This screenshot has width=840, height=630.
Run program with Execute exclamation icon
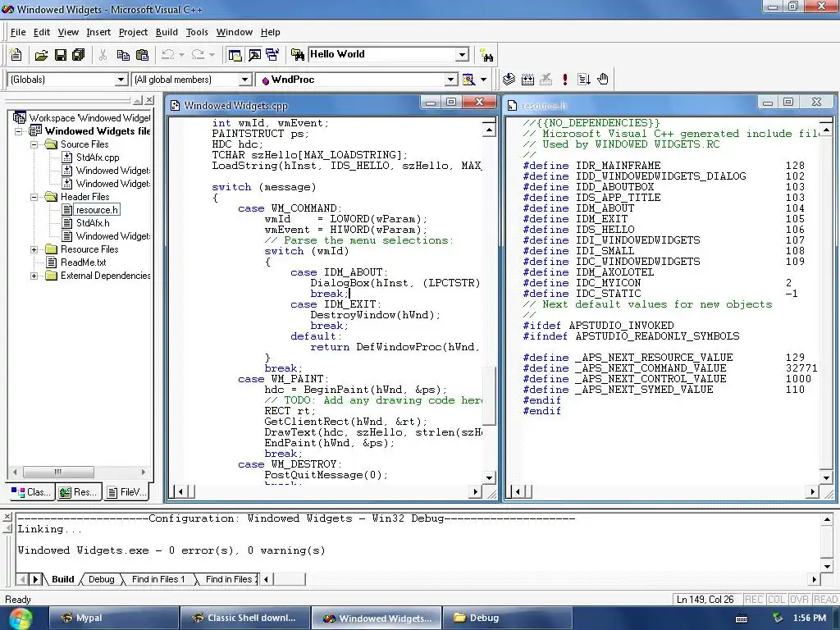click(x=564, y=80)
